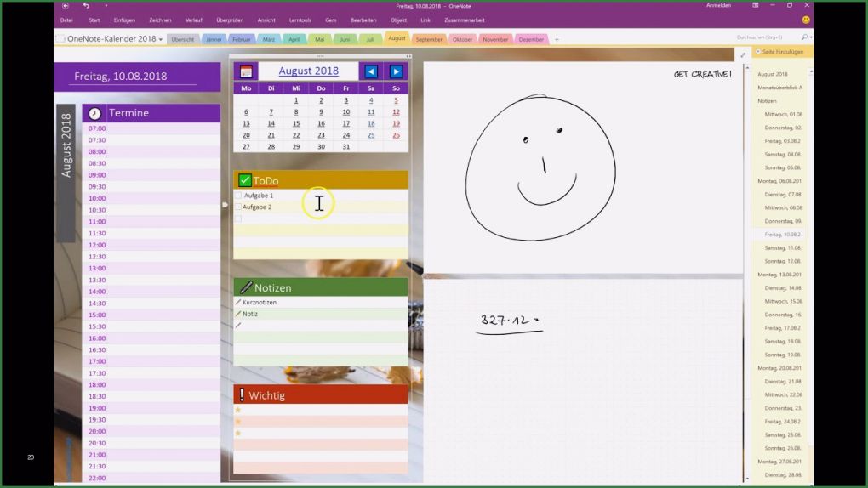Open the Einfügen ribbon tab
Image resolution: width=868 pixels, height=488 pixels.
(x=124, y=20)
